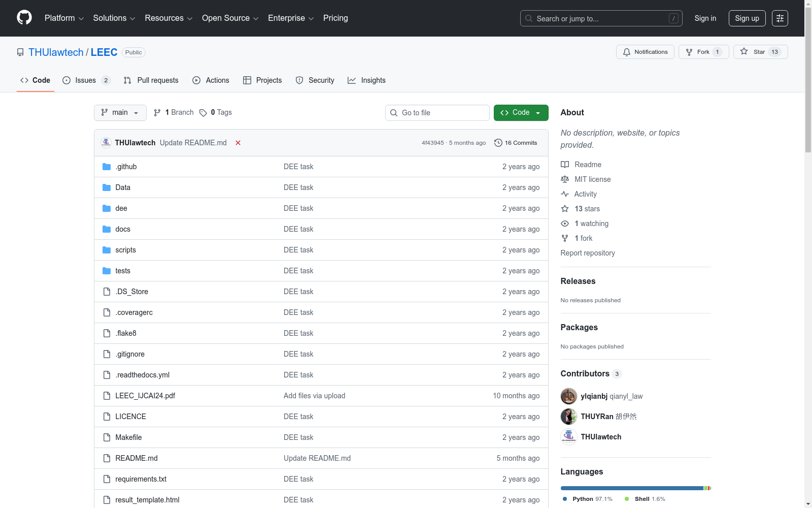The image size is (812, 508).
Task: Switch to the Projects tab
Action: 262,80
